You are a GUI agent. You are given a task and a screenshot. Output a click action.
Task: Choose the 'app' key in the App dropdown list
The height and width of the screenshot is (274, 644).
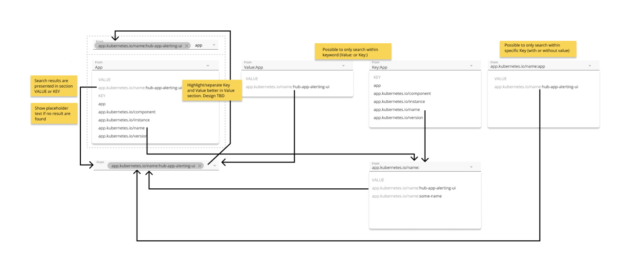pos(102,104)
